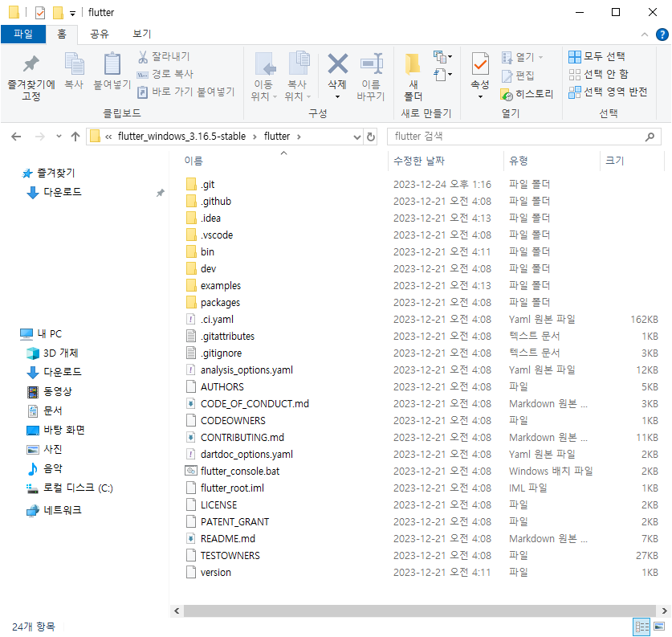672x637 pixels.
Task: Select the README.md file icon
Action: [x=191, y=538]
